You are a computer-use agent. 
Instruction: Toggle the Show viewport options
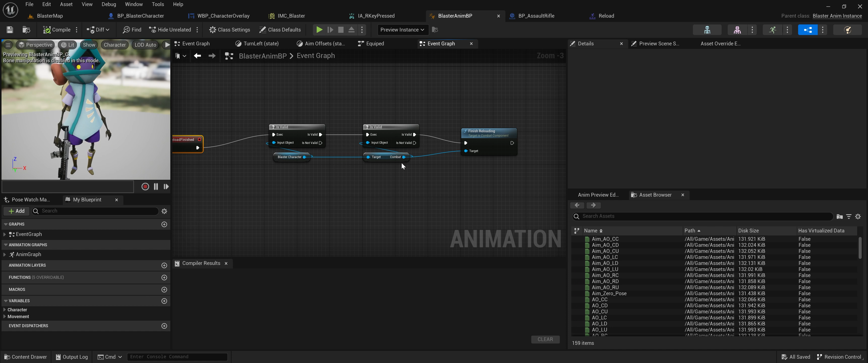(89, 45)
